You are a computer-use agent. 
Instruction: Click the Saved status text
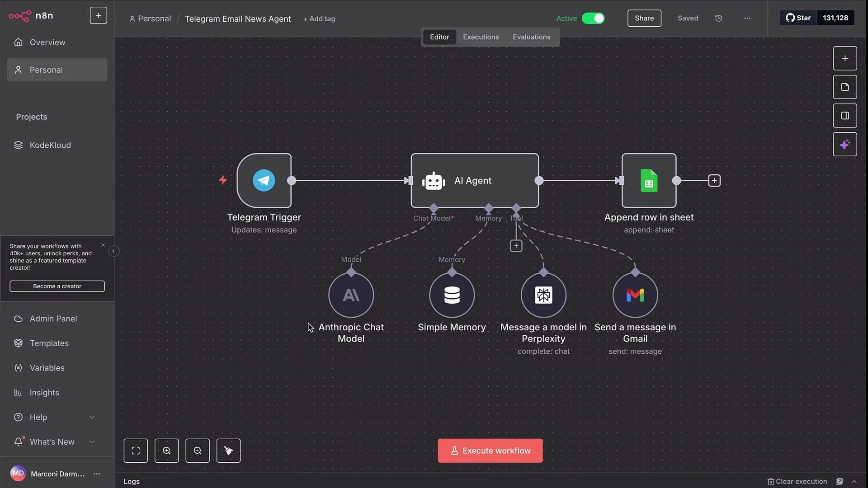pos(688,18)
